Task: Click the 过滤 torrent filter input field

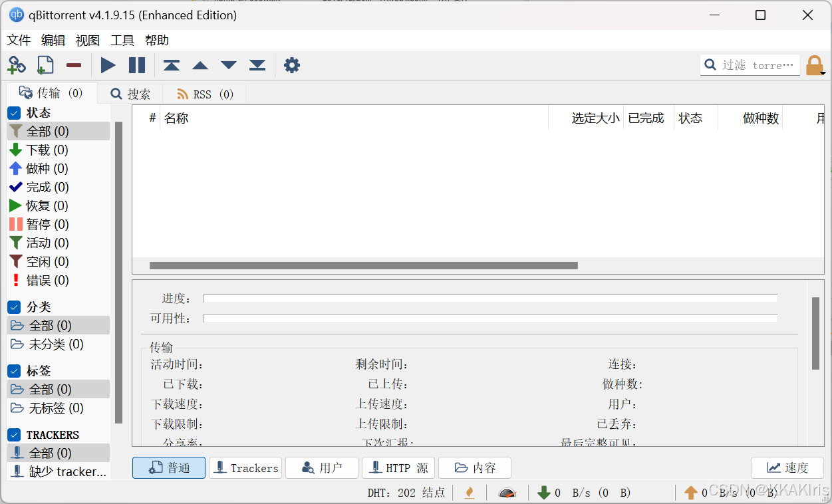Action: (x=750, y=65)
